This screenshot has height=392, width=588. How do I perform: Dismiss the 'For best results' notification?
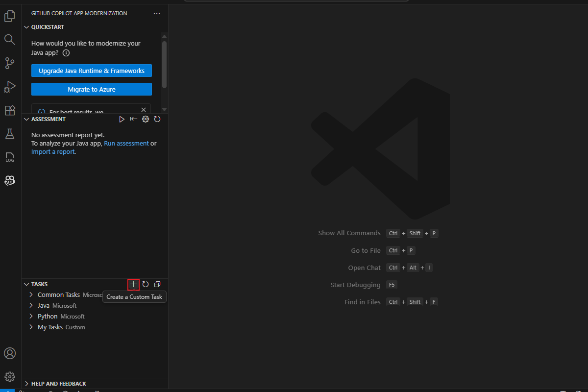click(x=144, y=110)
